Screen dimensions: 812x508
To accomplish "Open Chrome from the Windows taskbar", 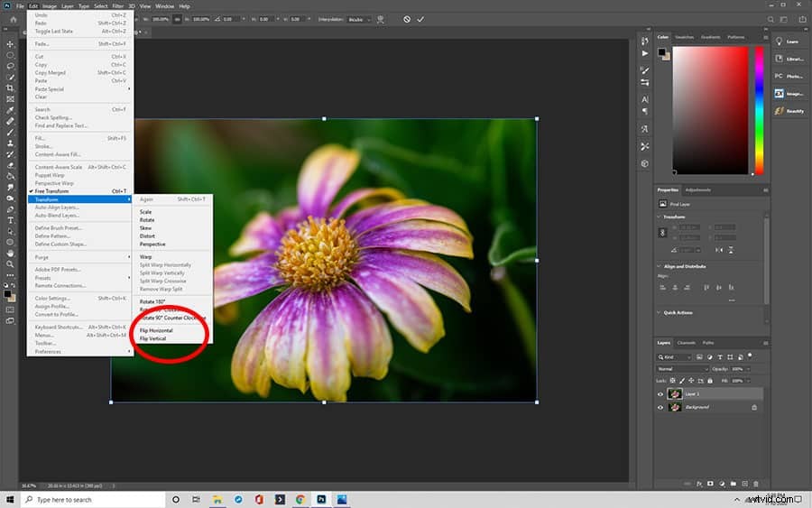I will coord(300,500).
